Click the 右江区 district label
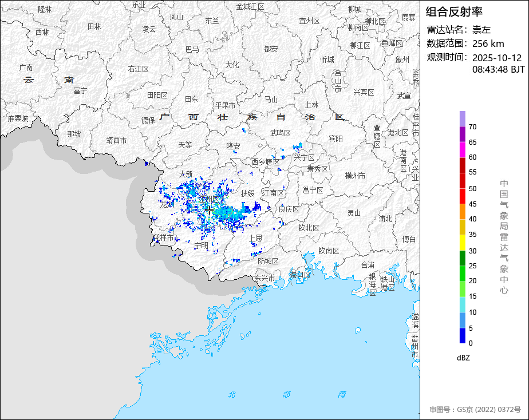Screen dimensions: 529x420 [139, 69]
